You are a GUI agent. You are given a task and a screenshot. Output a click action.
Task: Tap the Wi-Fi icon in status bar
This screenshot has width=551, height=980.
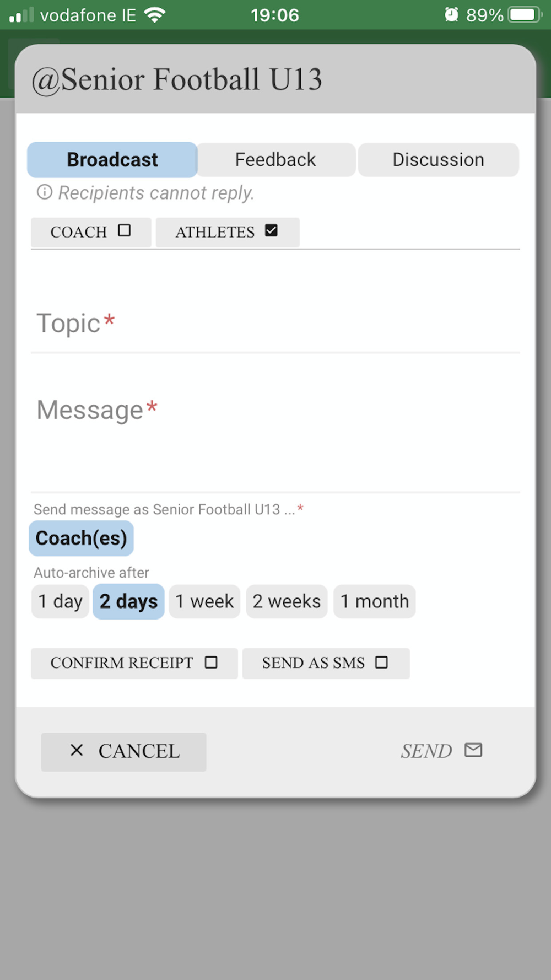point(155,15)
